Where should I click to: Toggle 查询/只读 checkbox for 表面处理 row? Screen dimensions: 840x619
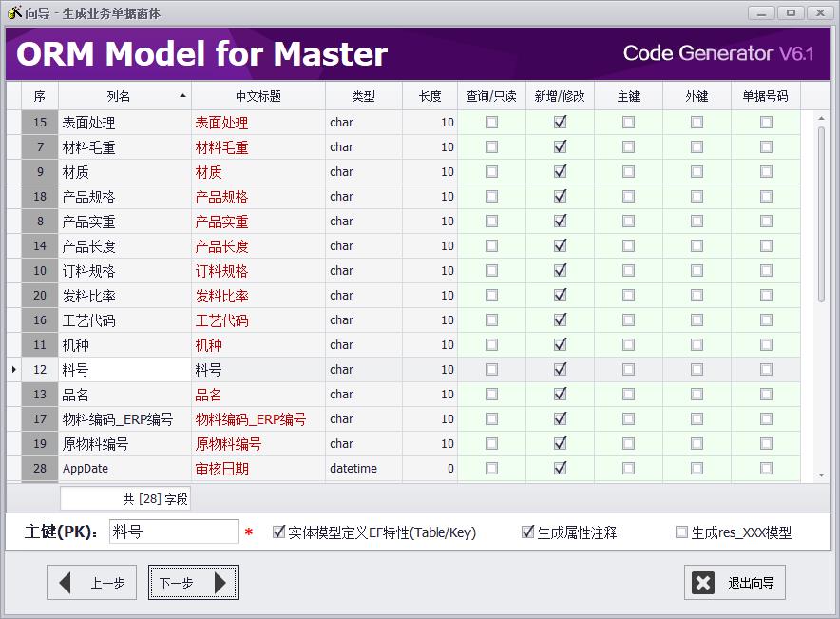[491, 122]
